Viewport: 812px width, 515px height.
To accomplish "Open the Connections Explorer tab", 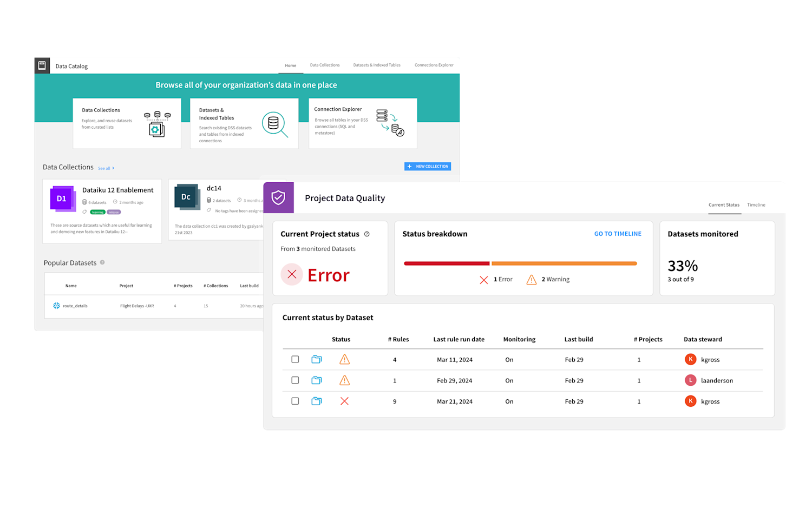I will tap(434, 65).
